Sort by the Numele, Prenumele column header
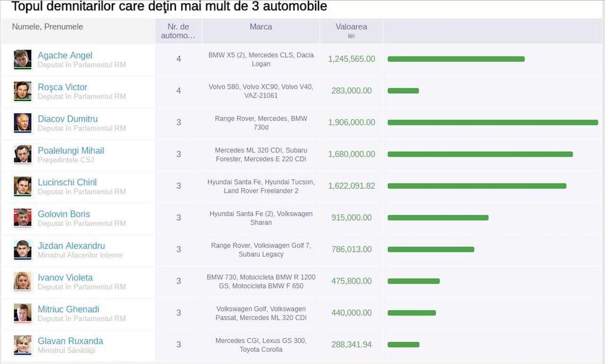The image size is (605, 364). 47,27
